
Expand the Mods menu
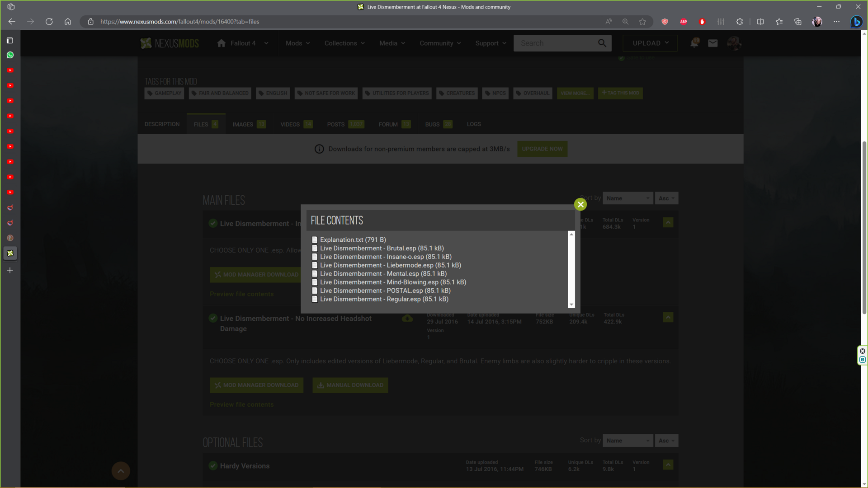pos(297,43)
